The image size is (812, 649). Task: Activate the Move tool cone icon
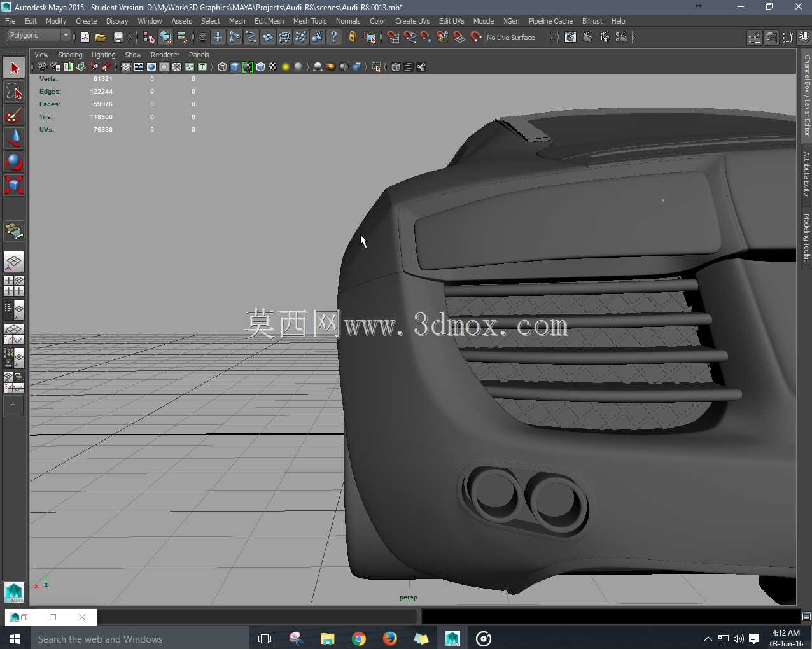(14, 139)
